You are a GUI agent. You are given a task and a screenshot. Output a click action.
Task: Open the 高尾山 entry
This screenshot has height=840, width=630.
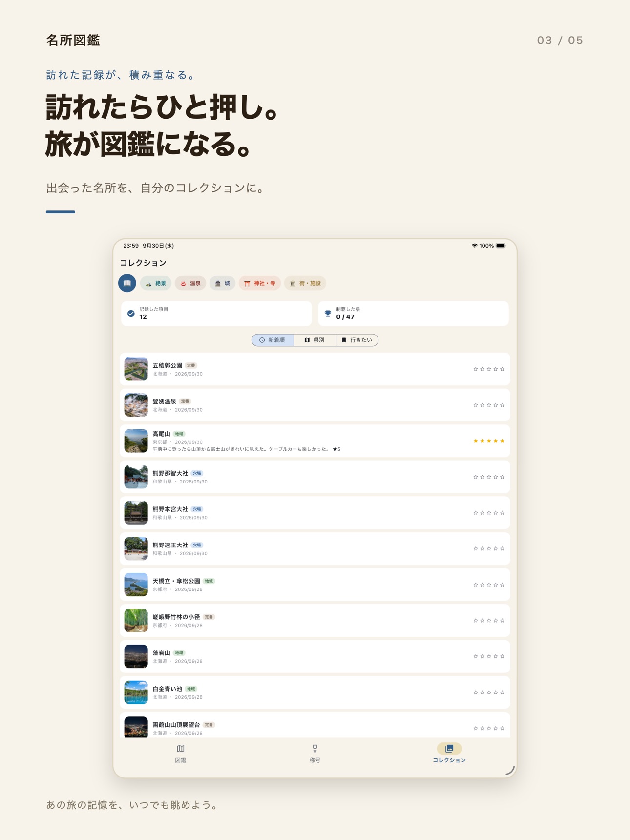(315, 441)
